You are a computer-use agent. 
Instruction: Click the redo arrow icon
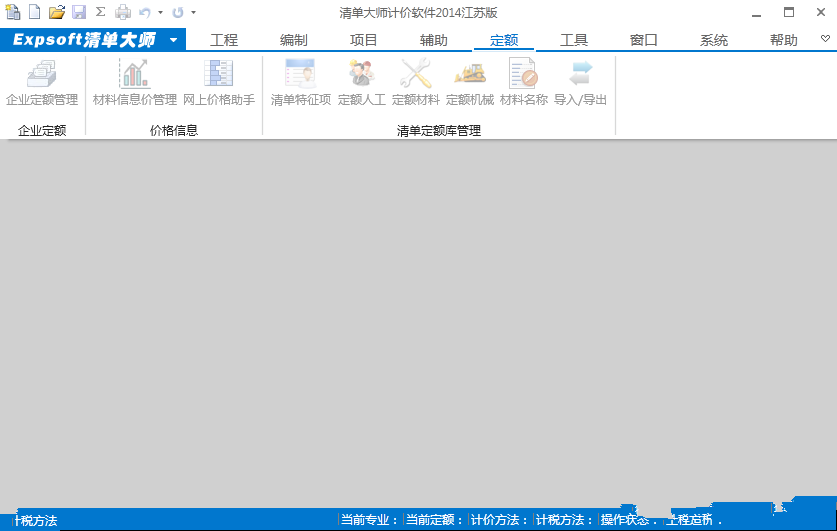pos(178,12)
